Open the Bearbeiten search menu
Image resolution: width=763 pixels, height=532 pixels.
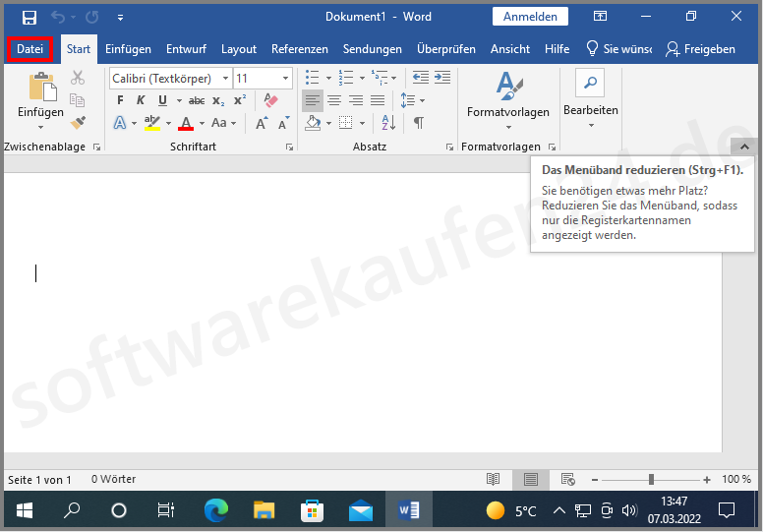pyautogui.click(x=591, y=98)
